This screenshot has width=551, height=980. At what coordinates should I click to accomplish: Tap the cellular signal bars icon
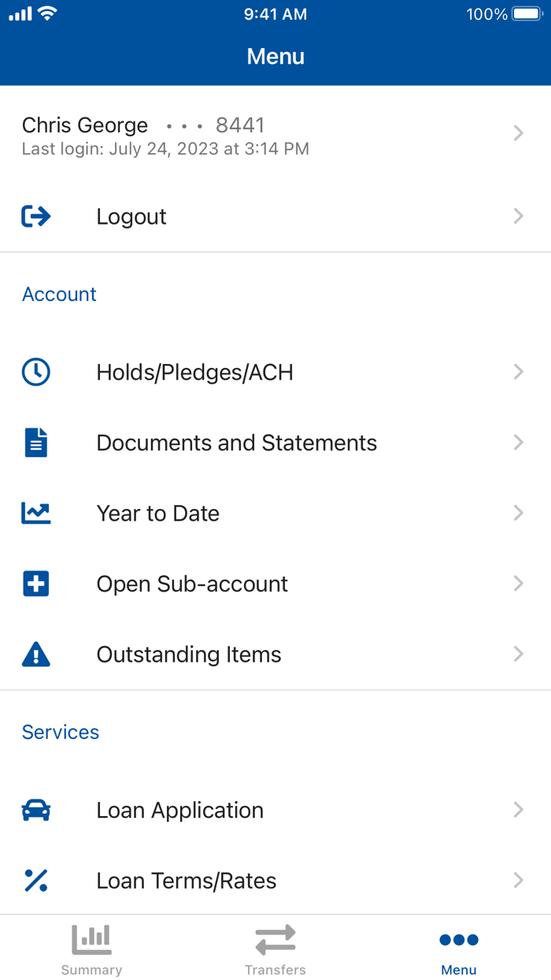tap(20, 14)
